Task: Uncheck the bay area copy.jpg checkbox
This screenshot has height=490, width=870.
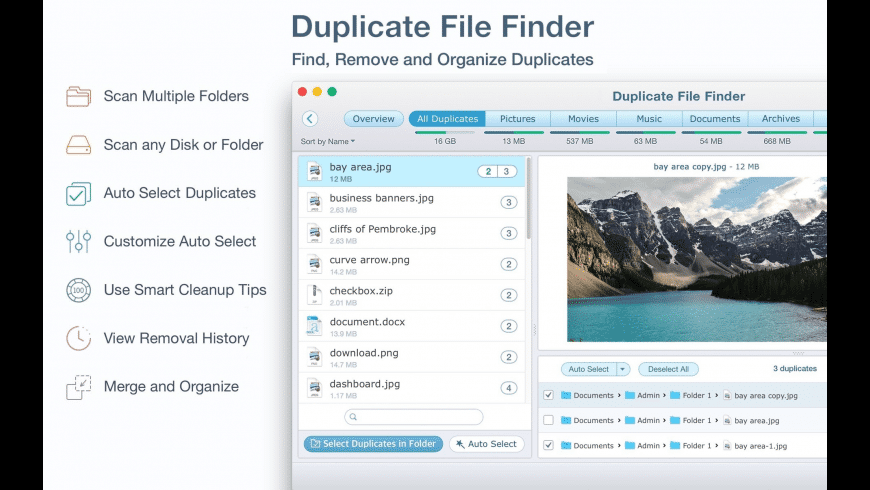Action: point(548,395)
